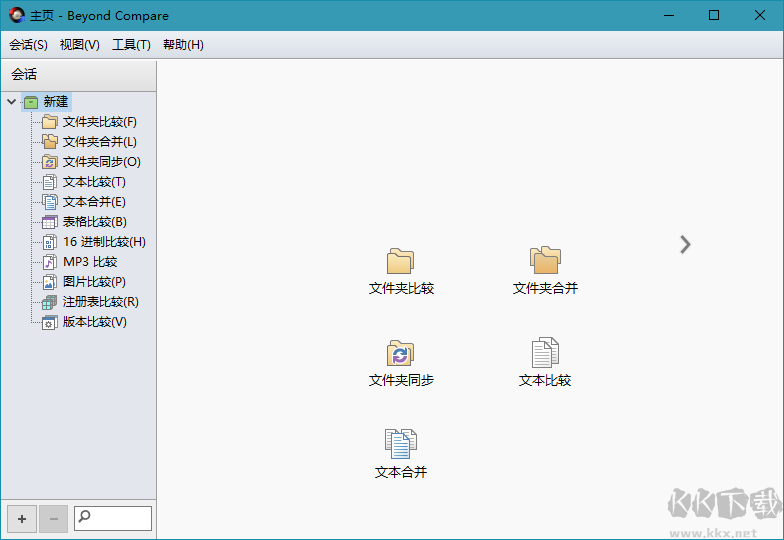
Task: Click the 16 进制比较(H) hex icon
Action: coord(50,242)
